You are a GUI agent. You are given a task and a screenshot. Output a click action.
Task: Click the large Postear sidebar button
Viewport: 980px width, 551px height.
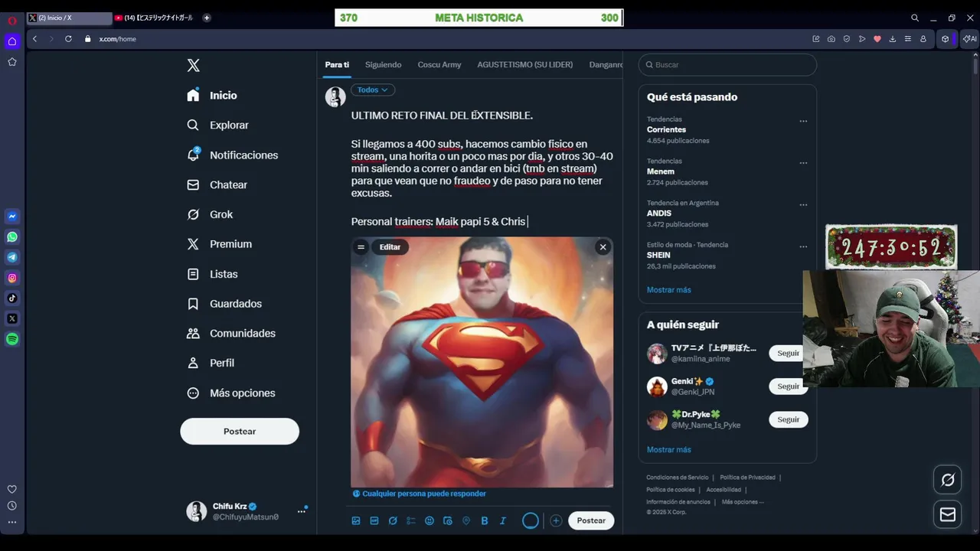240,432
